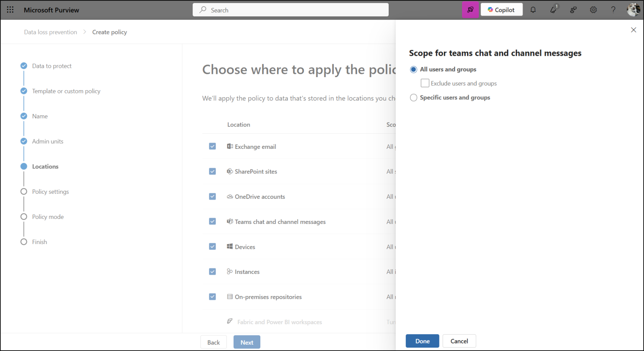Click the Done button
The image size is (644, 351).
click(x=422, y=341)
